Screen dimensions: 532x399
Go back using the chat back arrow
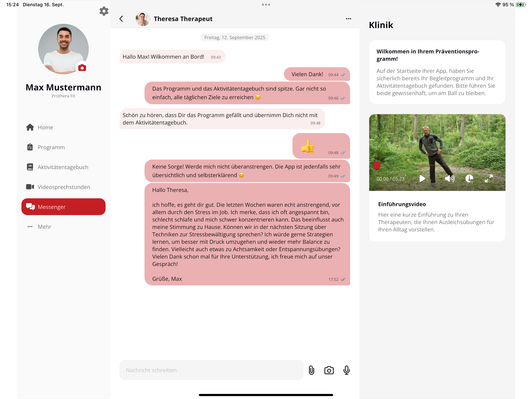point(121,19)
